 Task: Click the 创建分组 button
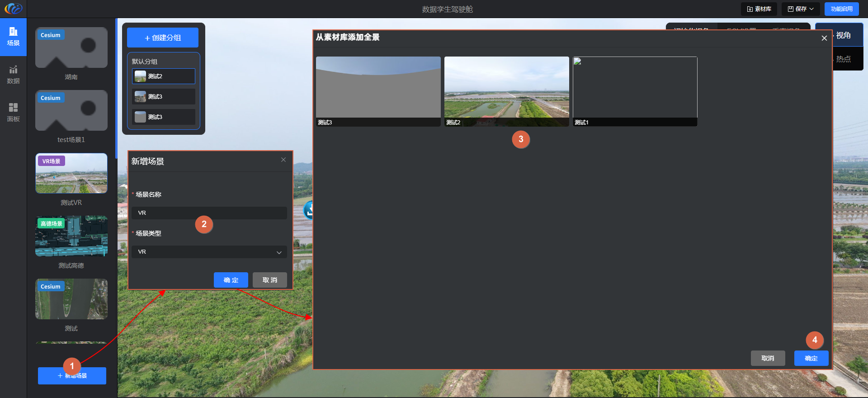[162, 38]
